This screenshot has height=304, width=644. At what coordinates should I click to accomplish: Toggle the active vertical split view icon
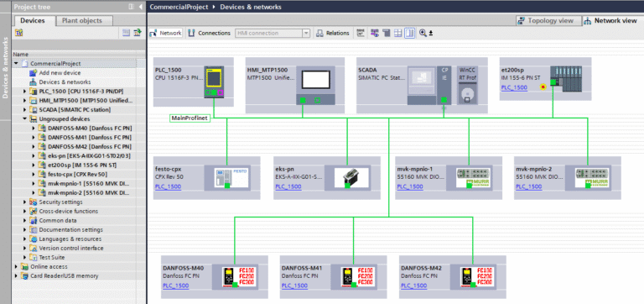point(409,34)
